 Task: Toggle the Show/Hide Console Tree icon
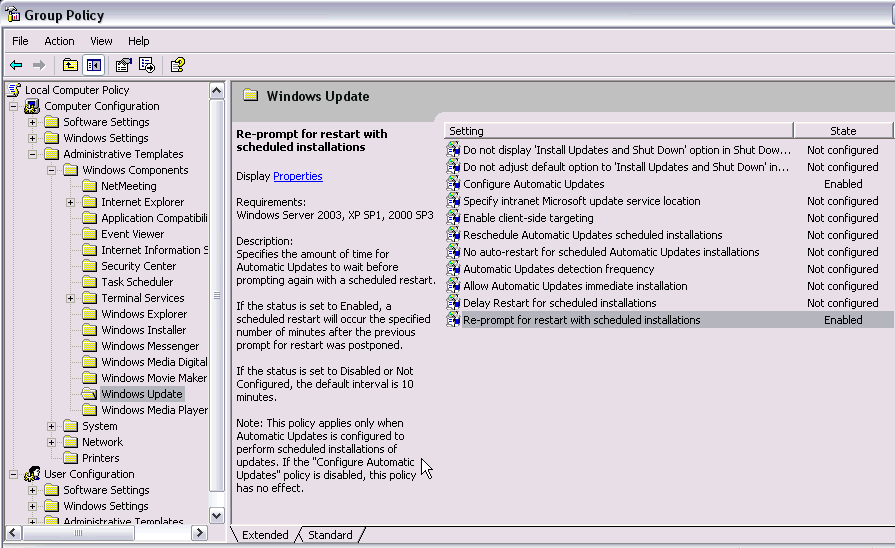93,65
